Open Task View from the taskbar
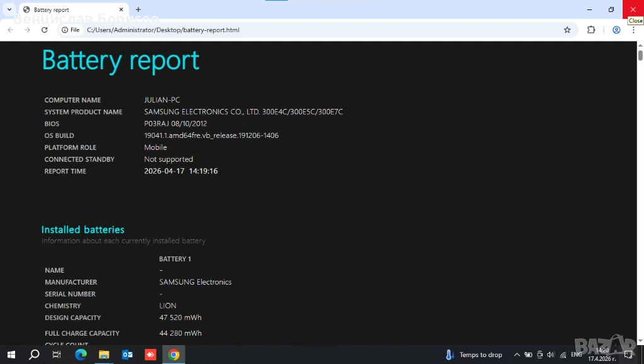The width and height of the screenshot is (644, 364). [x=57, y=355]
